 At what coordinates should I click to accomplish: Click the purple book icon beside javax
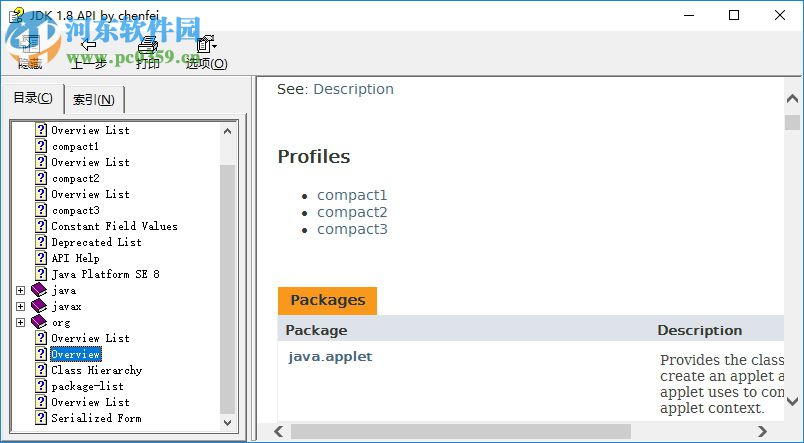(x=39, y=306)
